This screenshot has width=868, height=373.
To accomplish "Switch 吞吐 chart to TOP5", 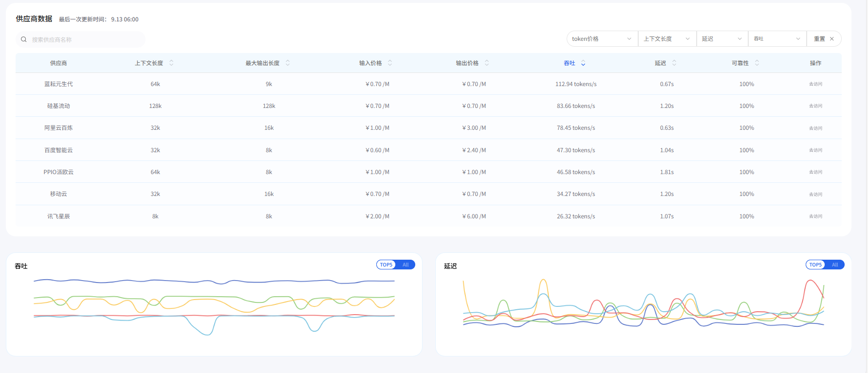I will coord(386,265).
